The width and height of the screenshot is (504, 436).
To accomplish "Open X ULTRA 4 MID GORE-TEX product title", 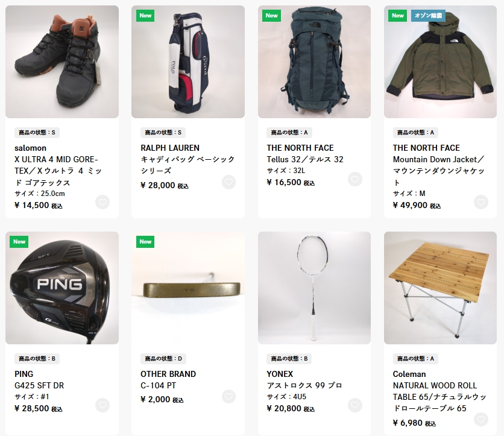I will [58, 171].
